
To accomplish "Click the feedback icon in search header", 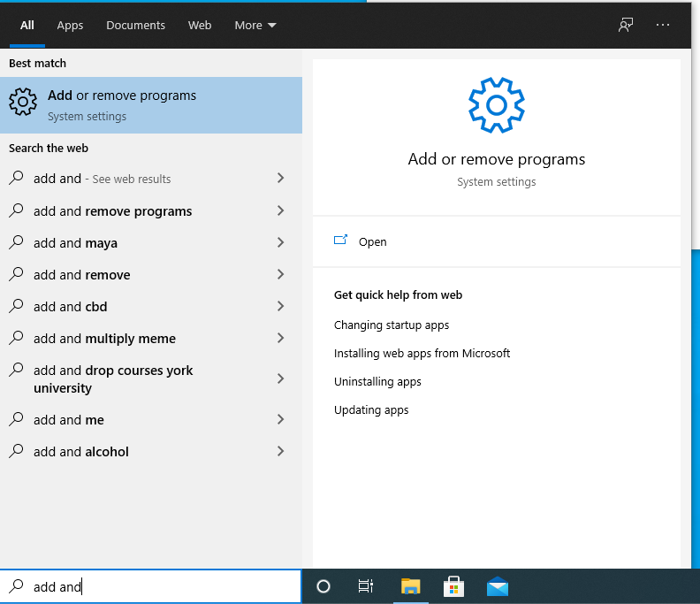I will coord(626,25).
